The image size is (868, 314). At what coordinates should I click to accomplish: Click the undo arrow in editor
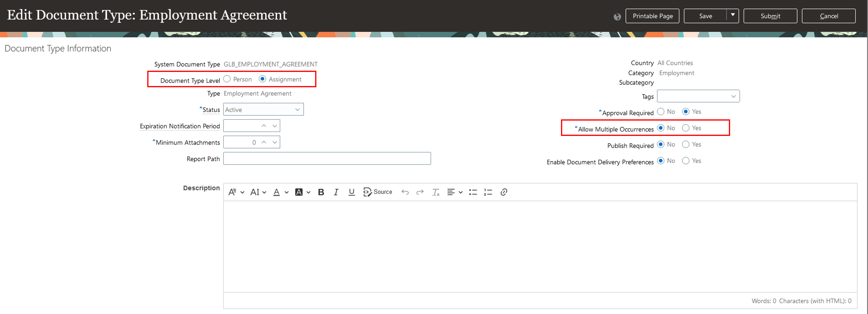pos(405,192)
